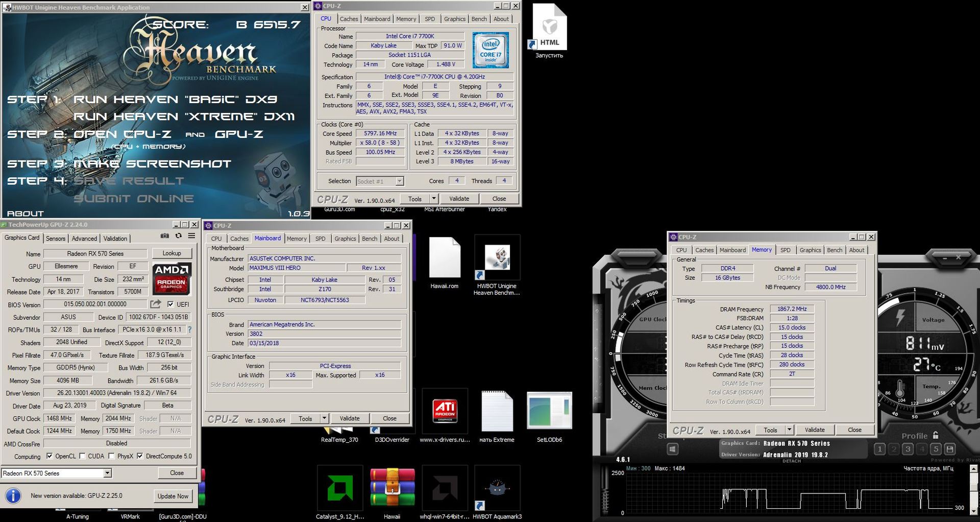Click Update Now in GPU-Z
The width and height of the screenshot is (980, 522).
[173, 496]
